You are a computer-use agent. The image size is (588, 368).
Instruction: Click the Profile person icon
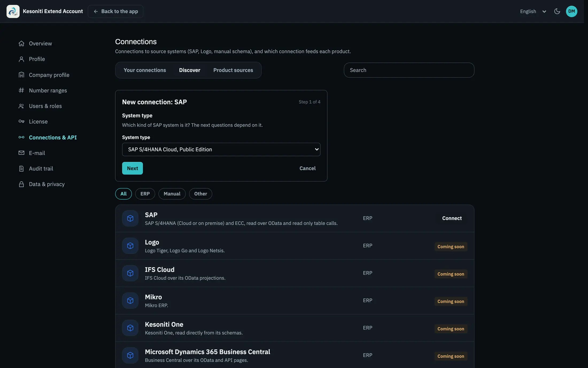[21, 59]
